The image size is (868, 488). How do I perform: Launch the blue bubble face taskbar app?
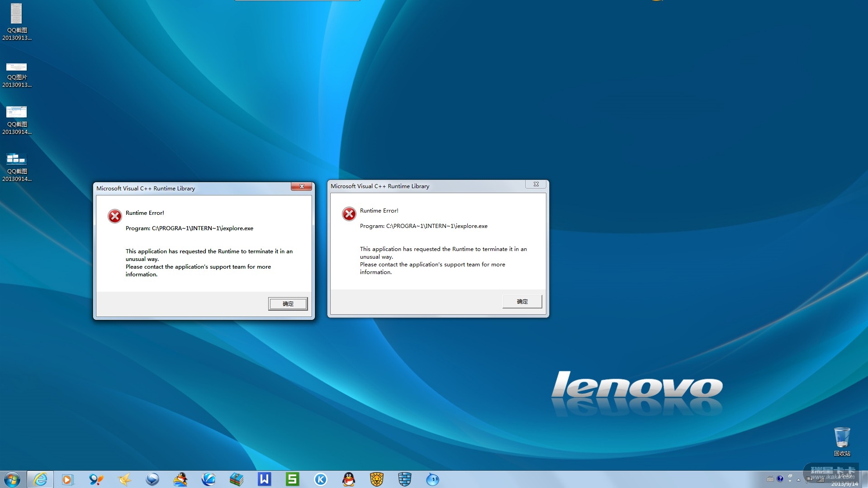[x=433, y=479]
